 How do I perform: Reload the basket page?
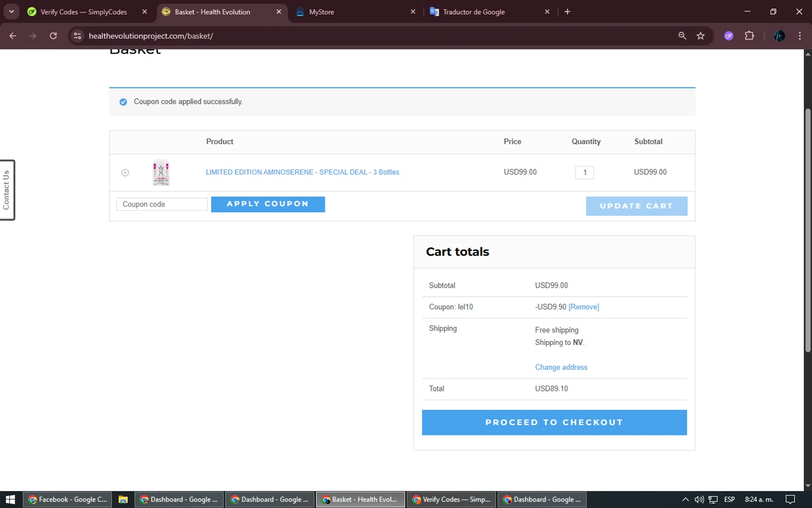point(53,36)
